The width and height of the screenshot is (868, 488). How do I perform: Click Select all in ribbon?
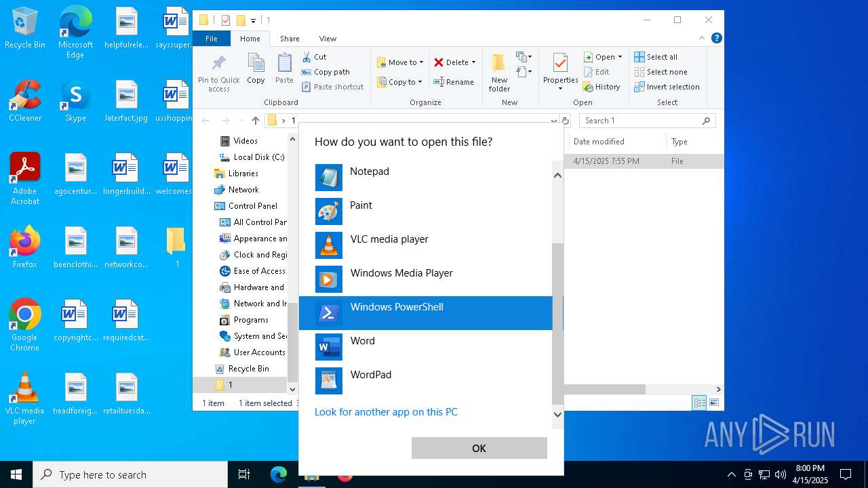656,57
